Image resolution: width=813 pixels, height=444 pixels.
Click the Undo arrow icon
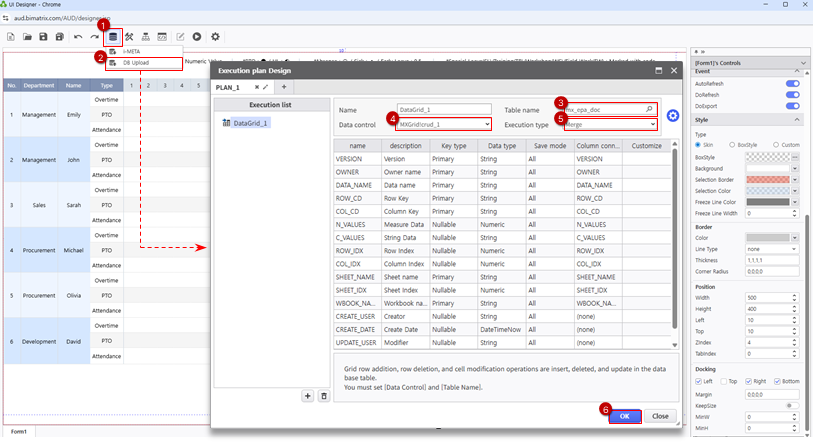point(78,37)
